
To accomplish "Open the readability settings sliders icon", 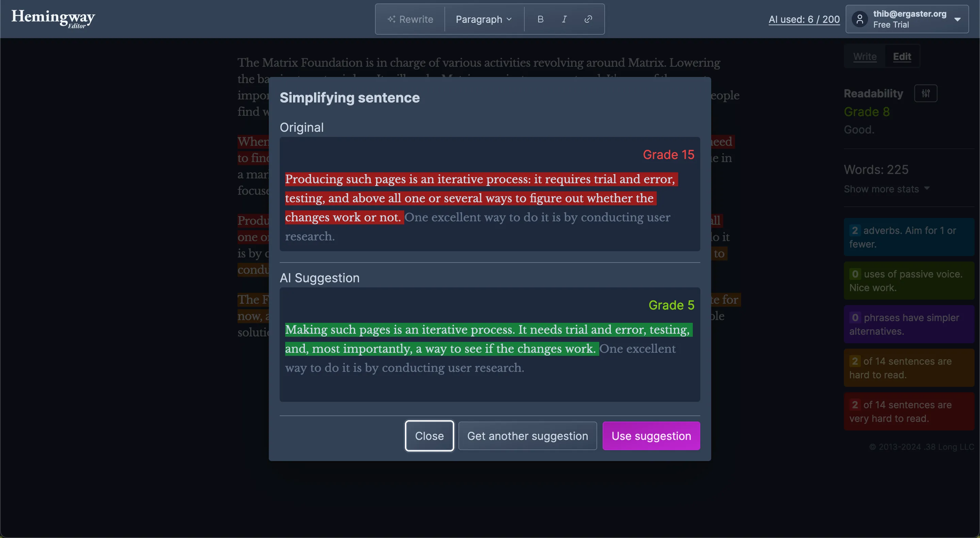I will pos(926,93).
